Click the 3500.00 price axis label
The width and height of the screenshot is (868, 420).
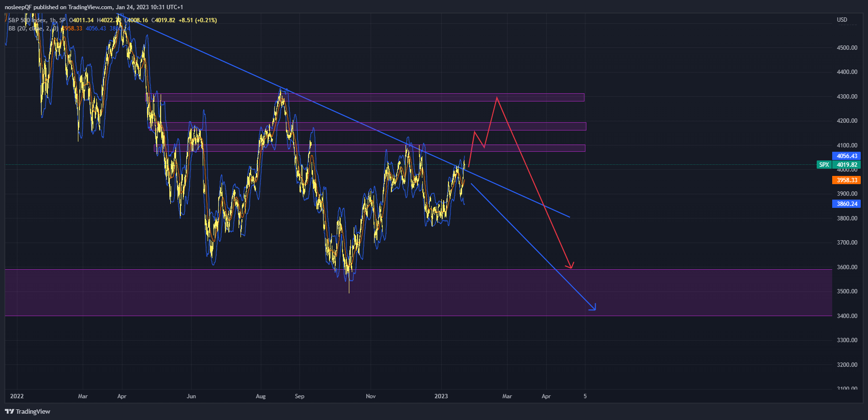[x=847, y=291]
